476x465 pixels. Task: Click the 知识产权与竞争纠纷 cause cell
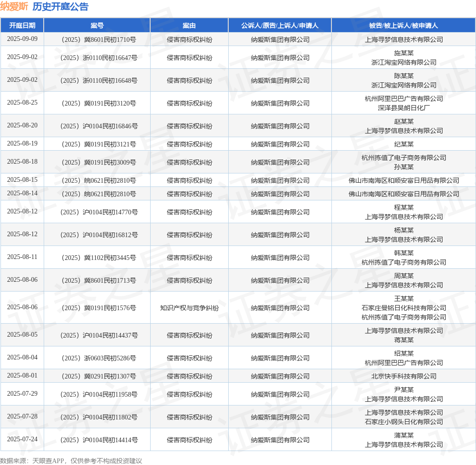[190, 308]
